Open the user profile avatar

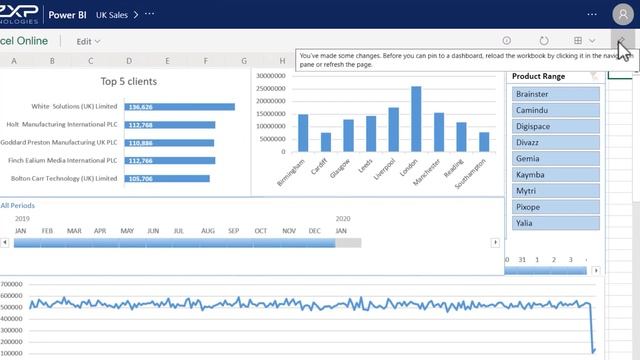click(622, 15)
